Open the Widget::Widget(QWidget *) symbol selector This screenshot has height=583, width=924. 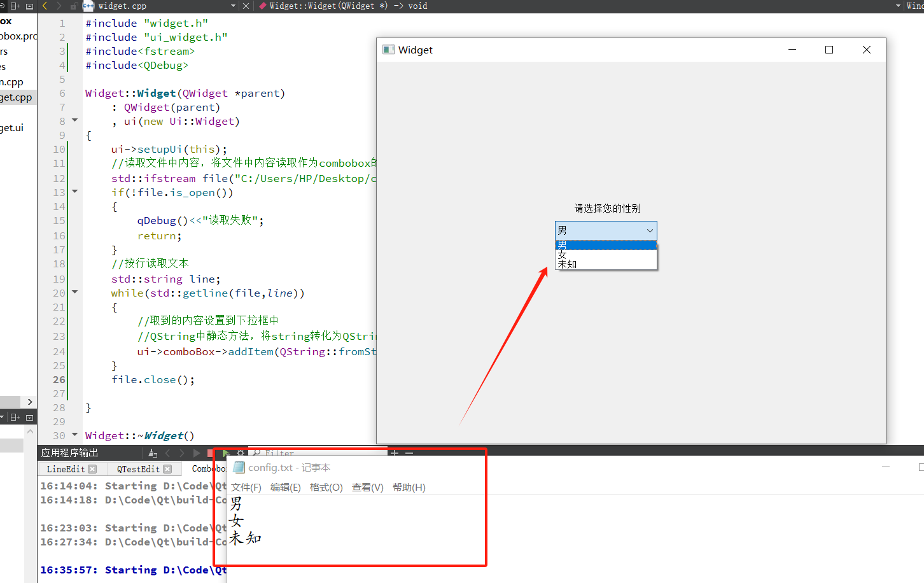[x=348, y=6]
